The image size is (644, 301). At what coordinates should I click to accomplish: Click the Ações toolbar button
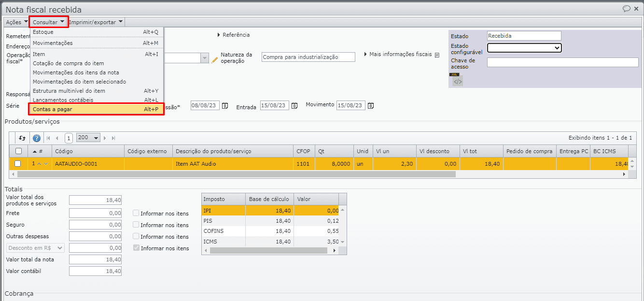(x=16, y=22)
